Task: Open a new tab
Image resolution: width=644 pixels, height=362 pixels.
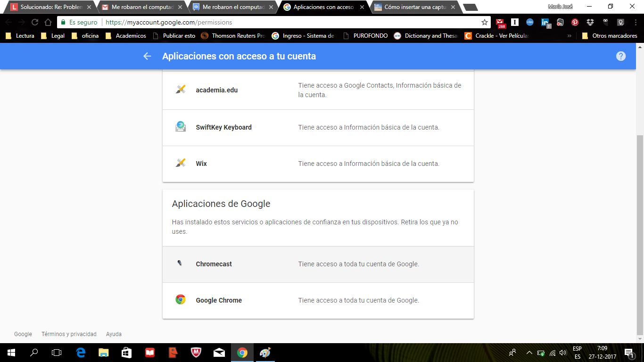Action: (471, 7)
